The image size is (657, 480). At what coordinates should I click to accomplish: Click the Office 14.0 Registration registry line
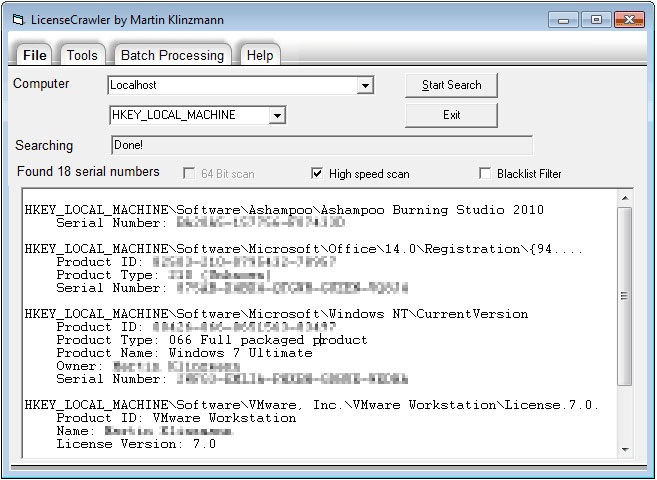304,249
